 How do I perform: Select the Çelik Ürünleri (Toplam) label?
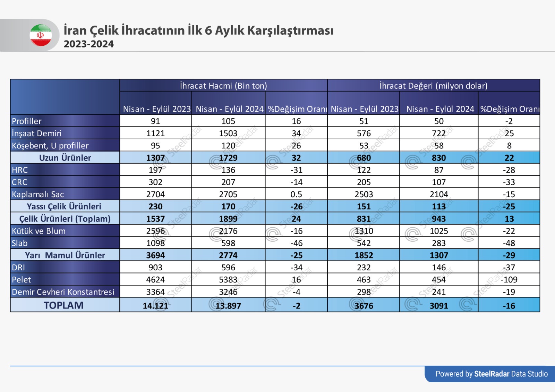(x=65, y=219)
